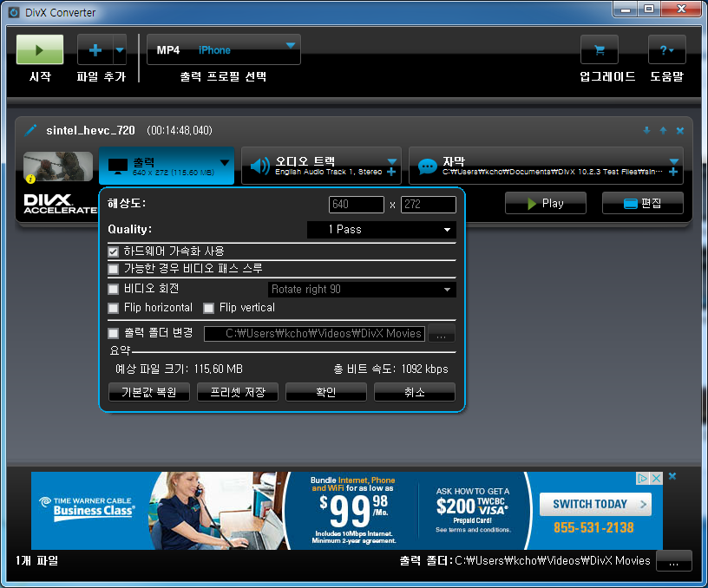
Task: Click 기본값 복원 restore defaults button
Action: [x=149, y=392]
